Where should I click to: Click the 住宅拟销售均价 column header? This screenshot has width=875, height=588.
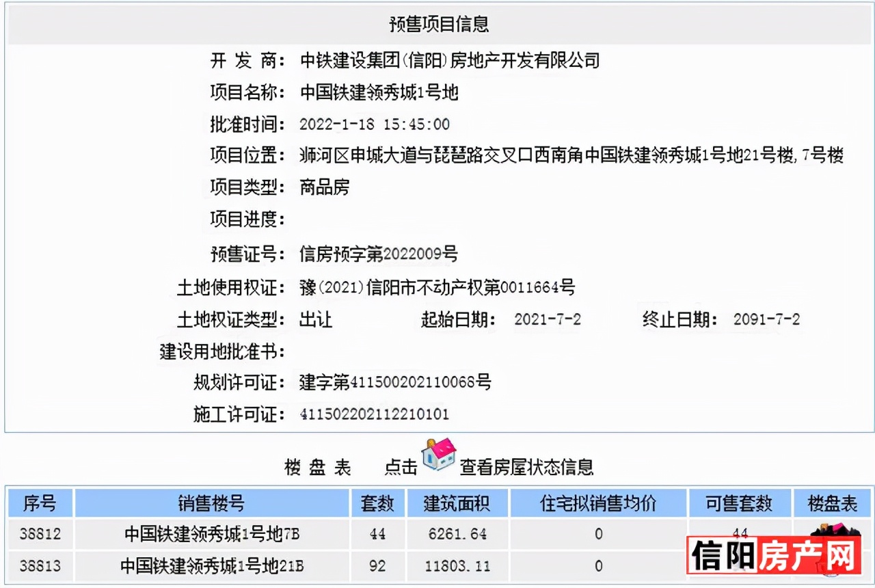[x=598, y=504]
